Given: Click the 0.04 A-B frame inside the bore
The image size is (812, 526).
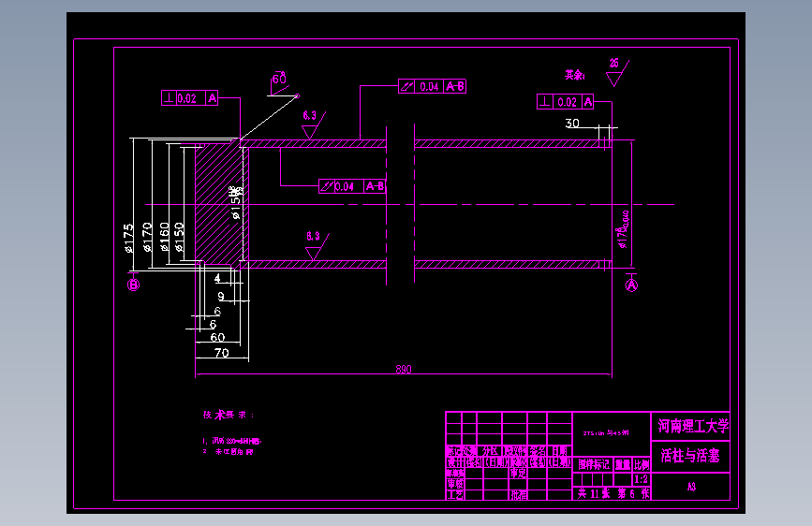Looking at the screenshot, I should coord(352,186).
